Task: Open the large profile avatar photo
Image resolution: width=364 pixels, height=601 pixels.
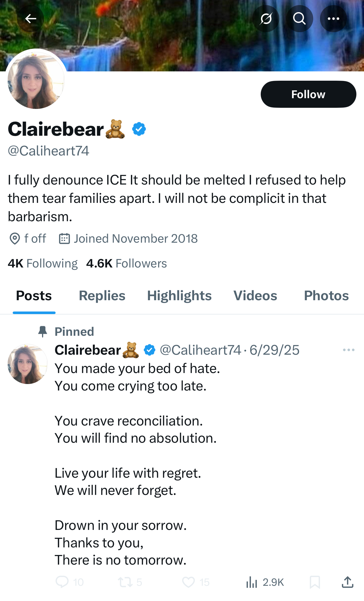Action: (x=36, y=80)
